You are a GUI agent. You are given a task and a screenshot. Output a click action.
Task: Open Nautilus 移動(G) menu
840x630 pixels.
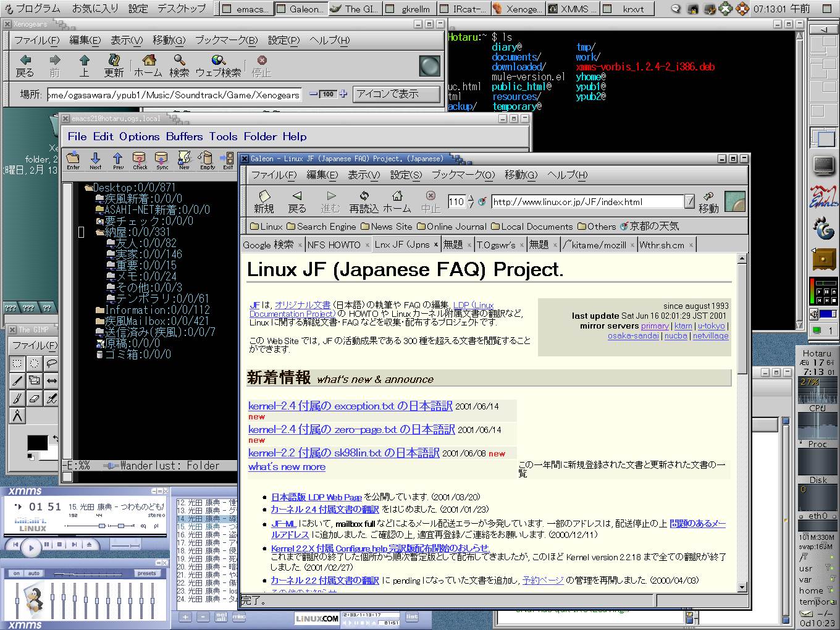[169, 40]
